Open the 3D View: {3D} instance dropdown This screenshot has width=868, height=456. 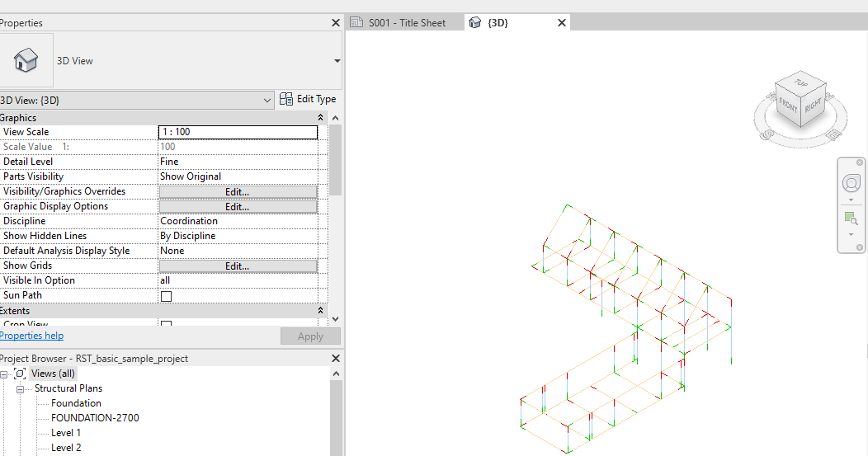[x=137, y=100]
